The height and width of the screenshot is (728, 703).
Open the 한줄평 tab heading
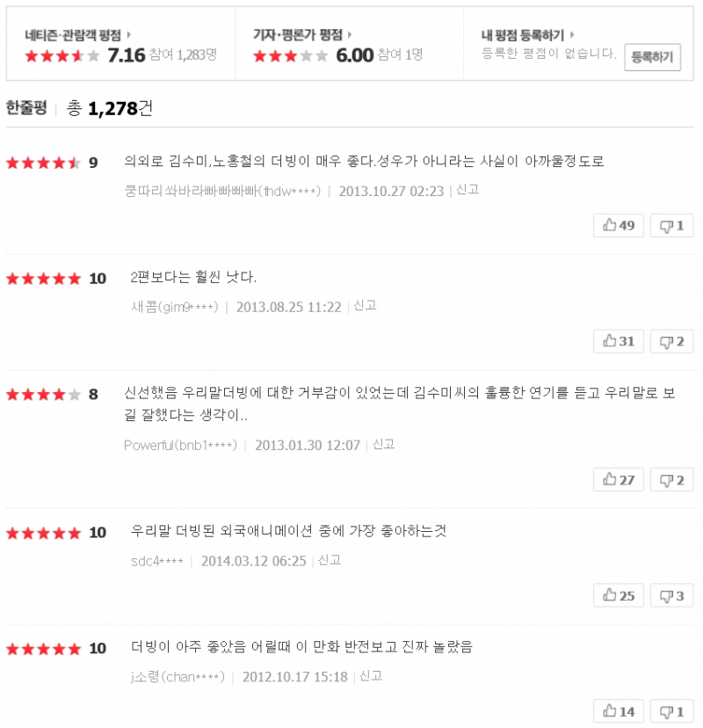coord(25,108)
